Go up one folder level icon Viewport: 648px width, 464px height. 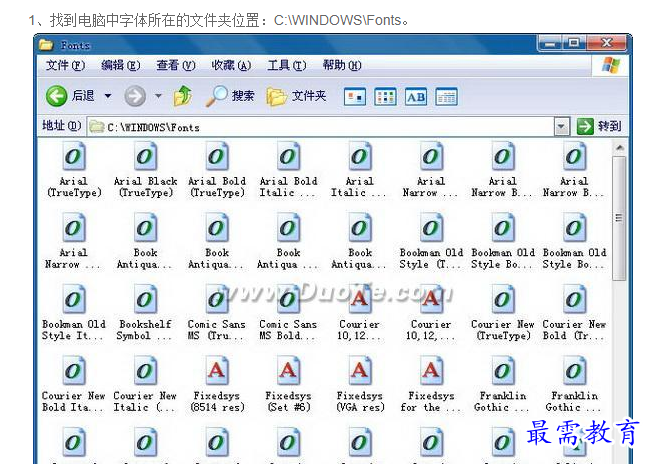(183, 96)
